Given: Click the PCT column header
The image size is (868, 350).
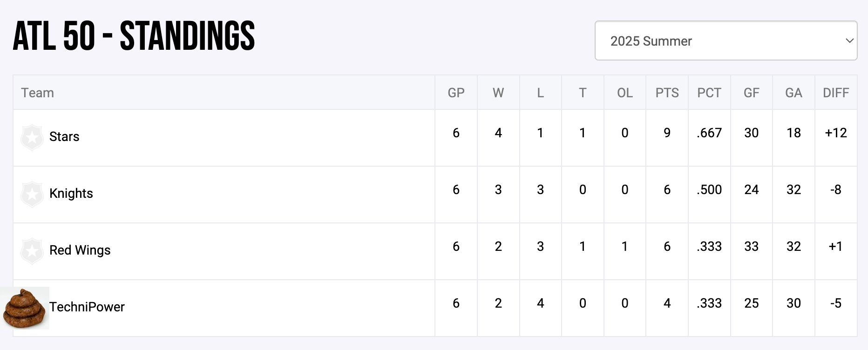Looking at the screenshot, I should 709,93.
